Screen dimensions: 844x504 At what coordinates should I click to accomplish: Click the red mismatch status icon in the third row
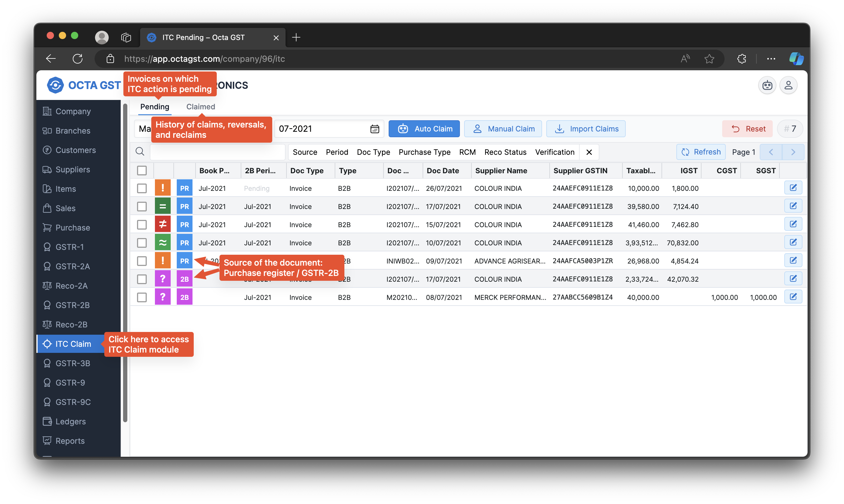point(162,224)
